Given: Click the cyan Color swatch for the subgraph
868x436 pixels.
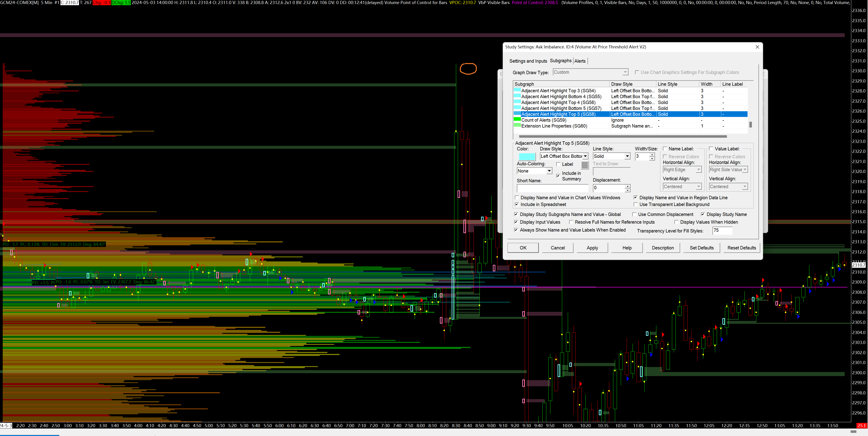Looking at the screenshot, I should [527, 156].
